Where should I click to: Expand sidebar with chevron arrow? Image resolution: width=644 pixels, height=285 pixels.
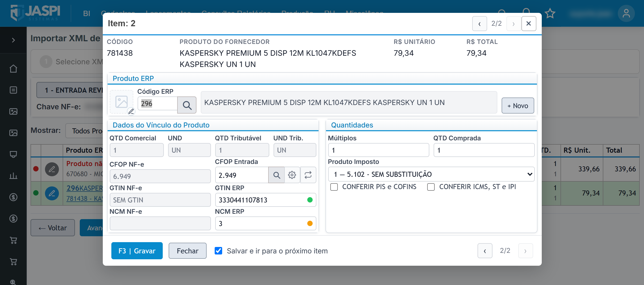13,40
